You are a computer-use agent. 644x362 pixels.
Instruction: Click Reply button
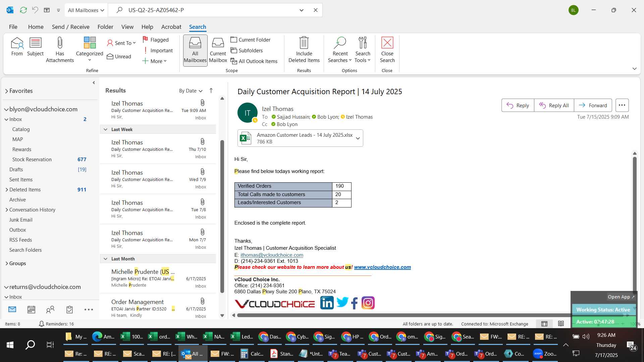click(x=518, y=105)
